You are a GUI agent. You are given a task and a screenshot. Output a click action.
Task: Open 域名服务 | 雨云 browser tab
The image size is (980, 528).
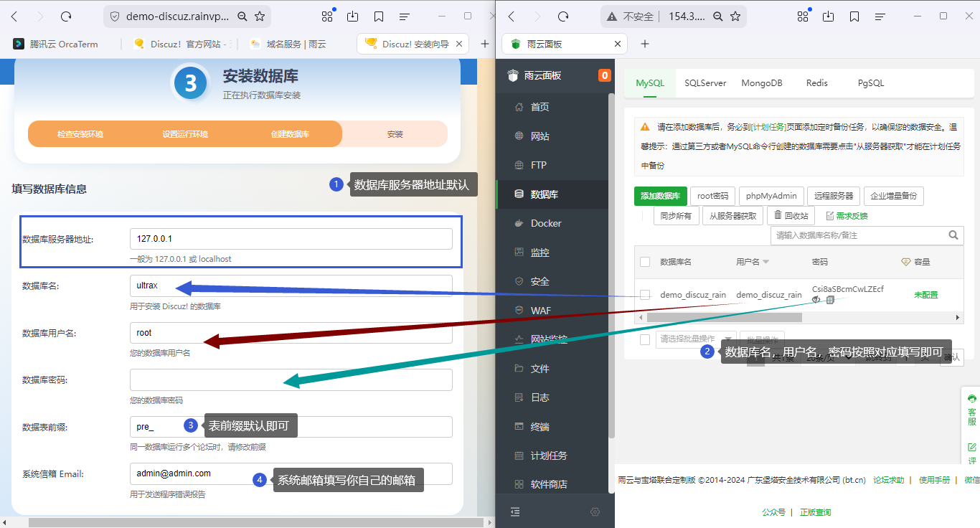pyautogui.click(x=294, y=44)
